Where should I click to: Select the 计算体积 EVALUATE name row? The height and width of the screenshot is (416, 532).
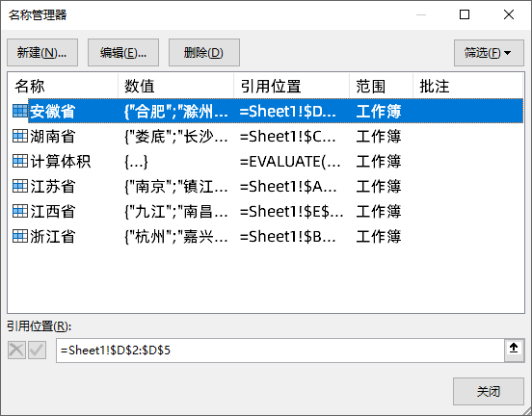point(266,161)
